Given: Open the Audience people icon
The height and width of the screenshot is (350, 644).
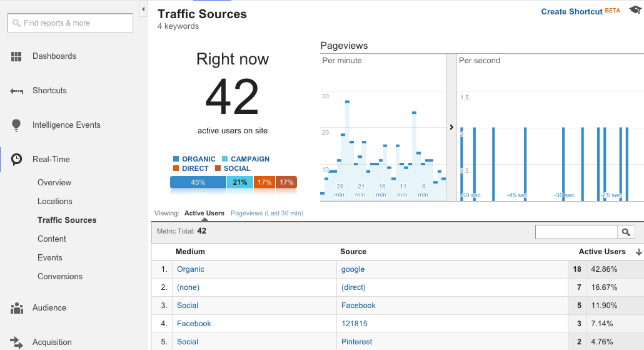Looking at the screenshot, I should pyautogui.click(x=16, y=308).
